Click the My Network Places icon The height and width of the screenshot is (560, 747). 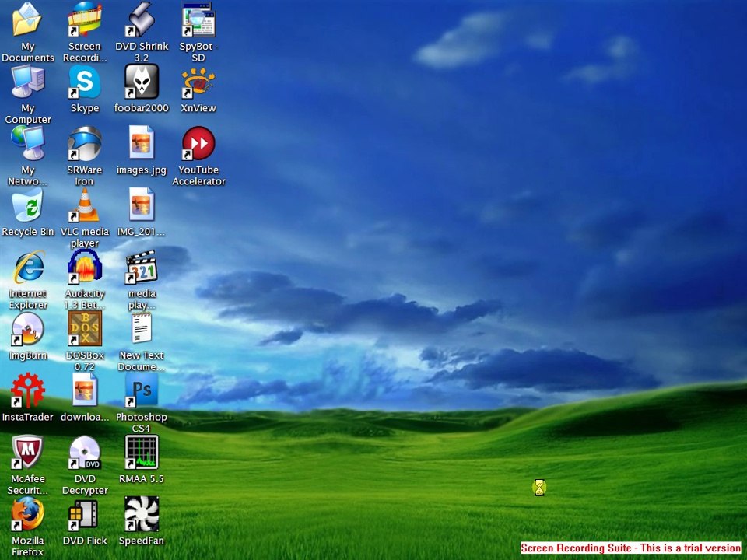(28, 143)
